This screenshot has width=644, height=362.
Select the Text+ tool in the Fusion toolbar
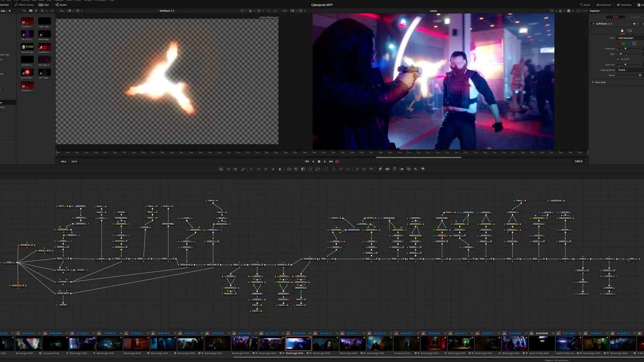pyautogui.click(x=235, y=169)
